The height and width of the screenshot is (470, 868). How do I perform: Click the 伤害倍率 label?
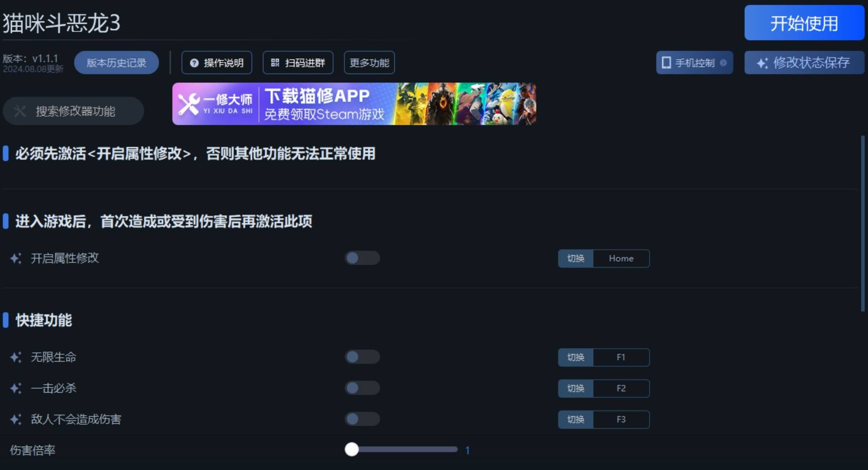click(x=32, y=450)
